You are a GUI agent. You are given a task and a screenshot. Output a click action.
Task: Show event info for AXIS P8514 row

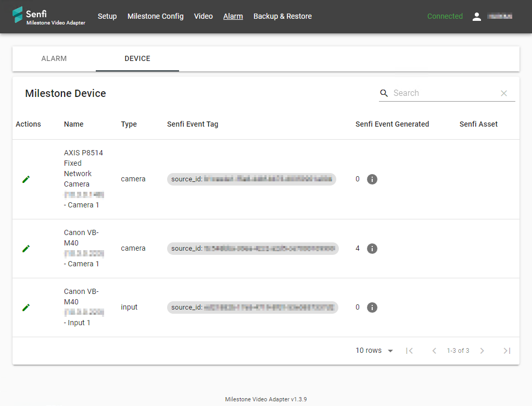(x=372, y=179)
